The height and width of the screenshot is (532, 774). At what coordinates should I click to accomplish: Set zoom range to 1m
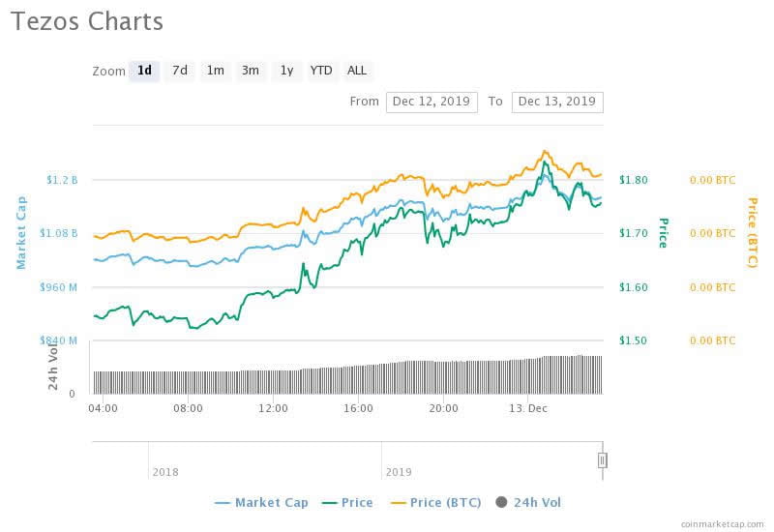[215, 71]
